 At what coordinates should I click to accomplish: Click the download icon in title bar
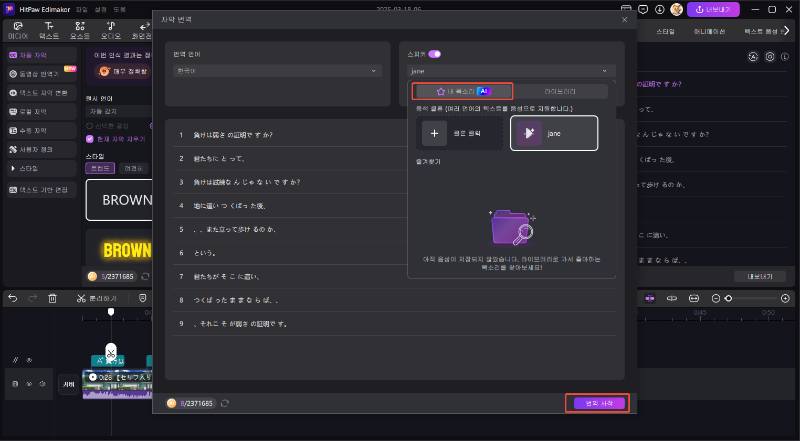[x=660, y=10]
